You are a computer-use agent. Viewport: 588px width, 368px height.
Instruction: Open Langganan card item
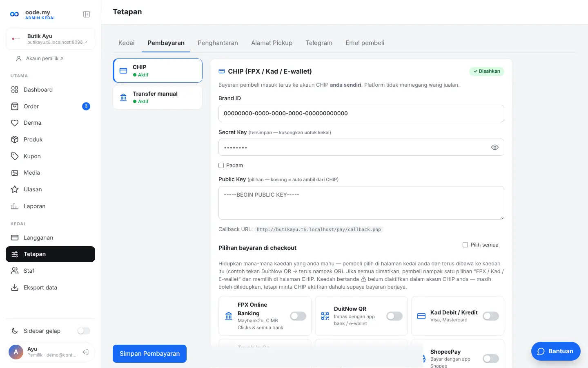pyautogui.click(x=50, y=238)
